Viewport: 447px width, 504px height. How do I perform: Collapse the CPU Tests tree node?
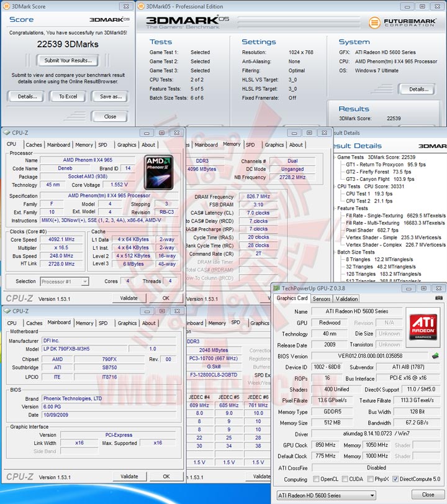(x=335, y=186)
